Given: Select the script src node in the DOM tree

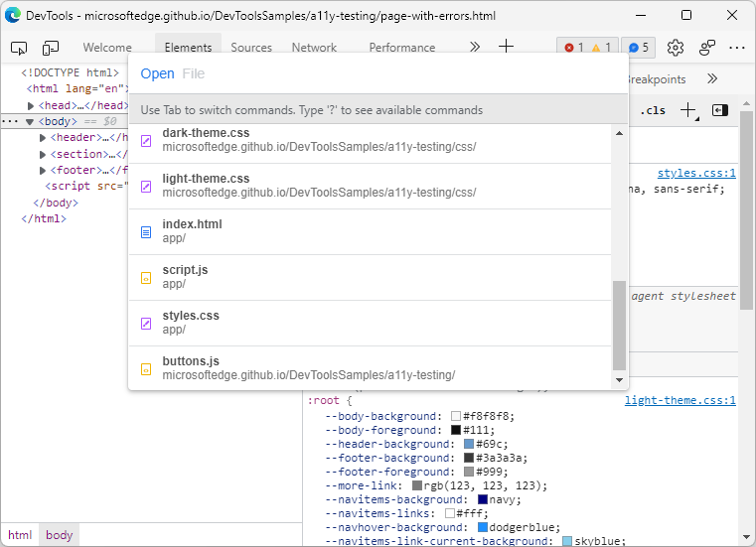Looking at the screenshot, I should (86, 186).
